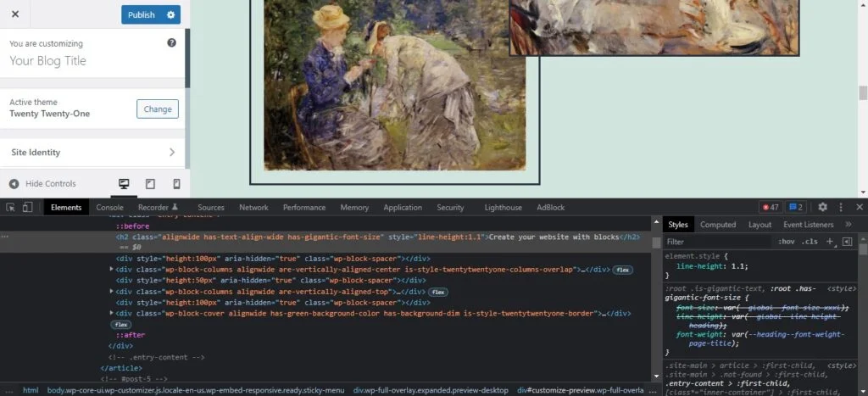Click the Hide Controls arrow icon
Screen dimensions: 868x396
[x=14, y=184]
